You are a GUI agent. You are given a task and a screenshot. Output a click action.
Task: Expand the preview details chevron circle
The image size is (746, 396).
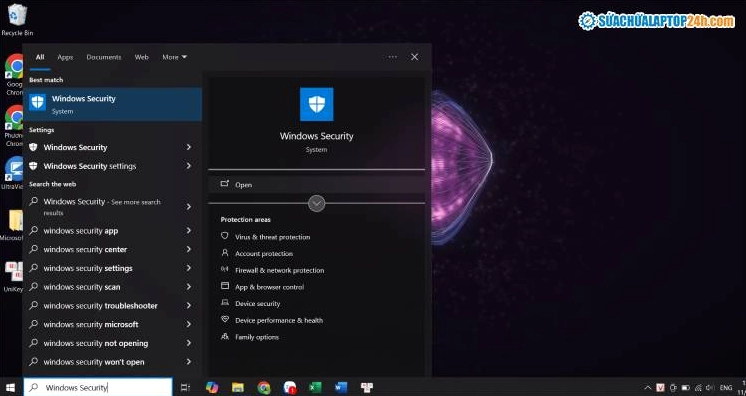[x=316, y=204]
